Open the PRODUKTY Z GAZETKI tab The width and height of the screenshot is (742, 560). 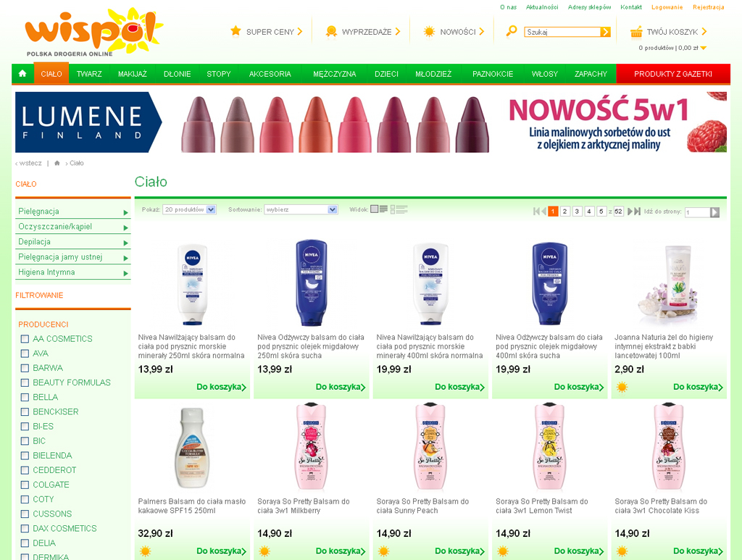coord(673,74)
